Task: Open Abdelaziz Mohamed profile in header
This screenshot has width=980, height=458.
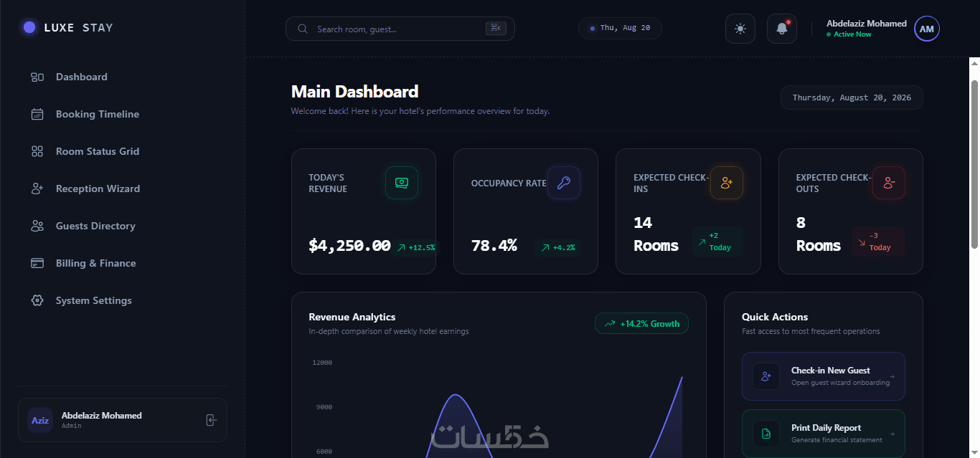Action: coord(882,29)
